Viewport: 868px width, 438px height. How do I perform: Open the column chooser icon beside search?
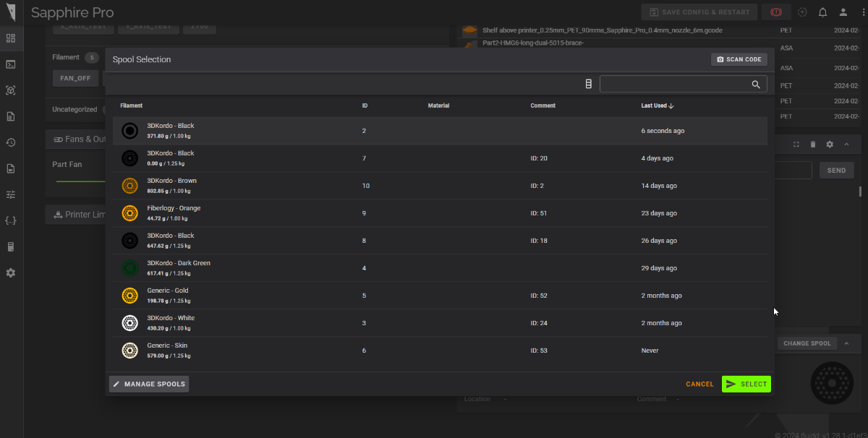(x=588, y=85)
